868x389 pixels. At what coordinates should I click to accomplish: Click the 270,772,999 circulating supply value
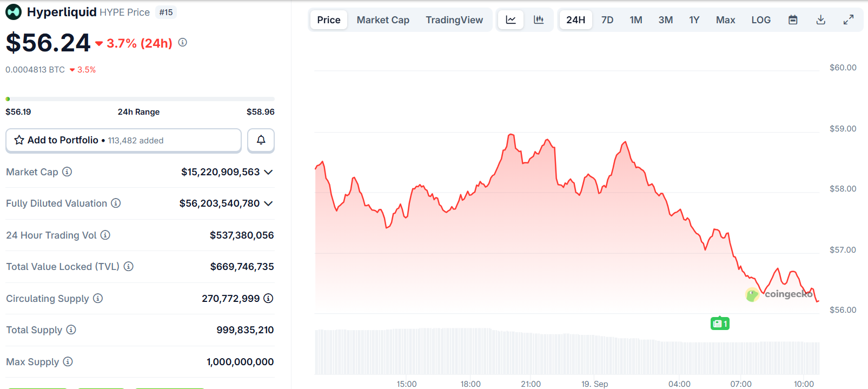[x=231, y=299]
